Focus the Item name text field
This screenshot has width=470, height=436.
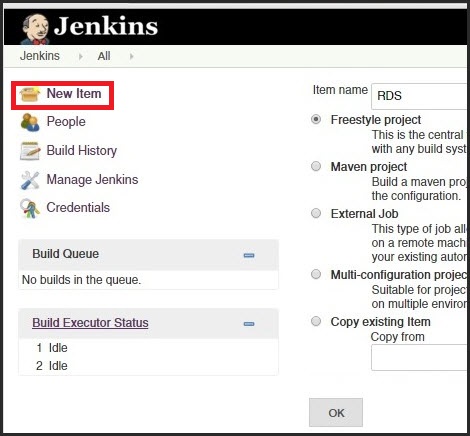[x=419, y=96]
